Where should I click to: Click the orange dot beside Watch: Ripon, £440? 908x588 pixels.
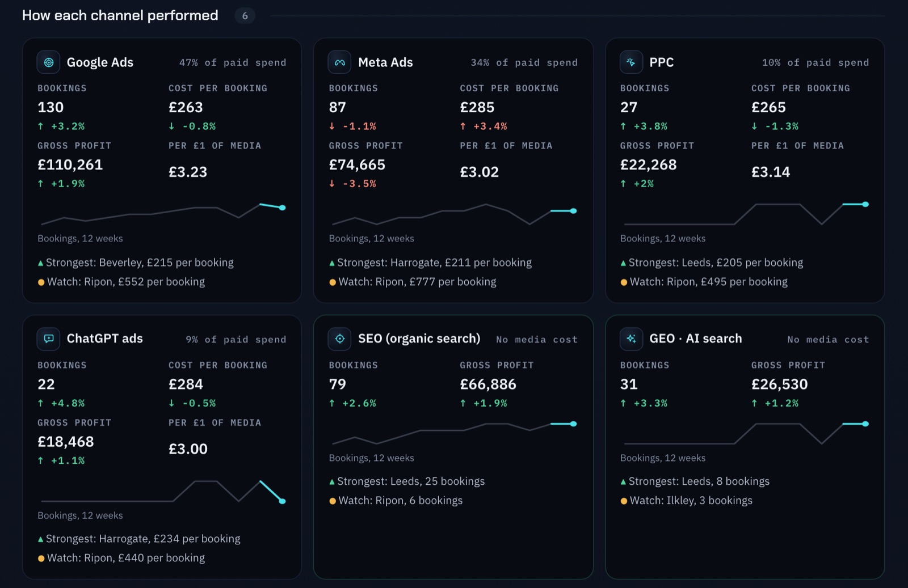pyautogui.click(x=41, y=559)
